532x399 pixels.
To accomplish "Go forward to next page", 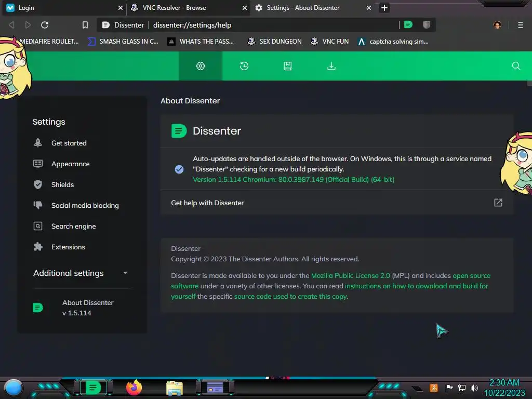I will tap(28, 25).
